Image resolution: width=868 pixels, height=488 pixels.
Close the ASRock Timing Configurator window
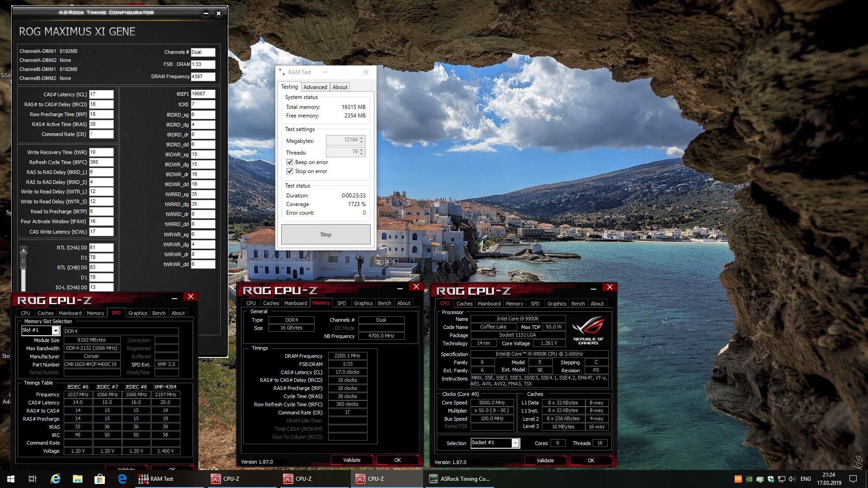coord(218,13)
